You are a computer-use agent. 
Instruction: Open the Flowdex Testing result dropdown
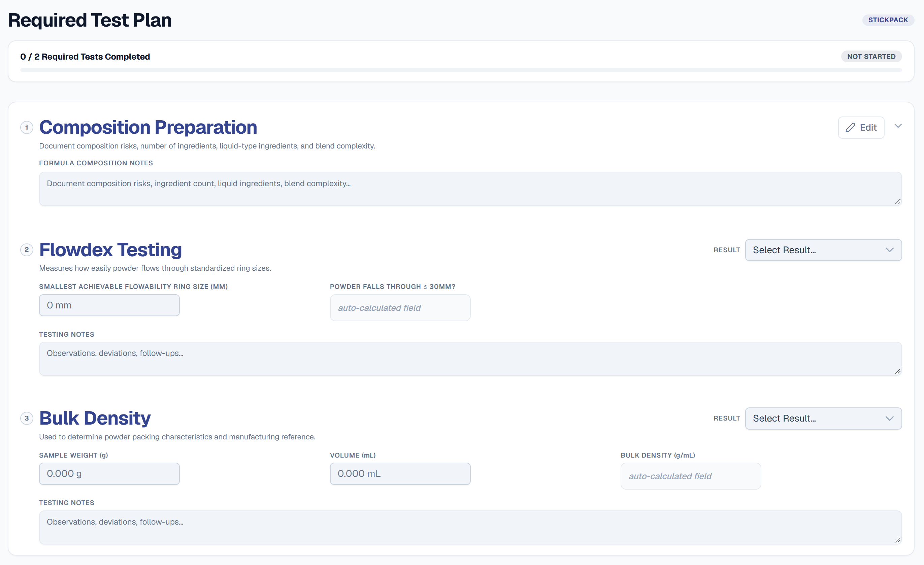click(823, 250)
